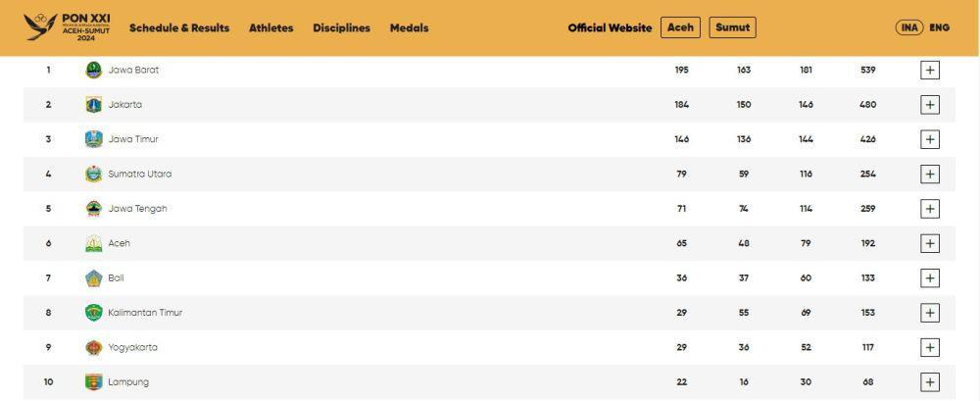Click the Yogyakarta name
980x401 pixels.
click(132, 347)
